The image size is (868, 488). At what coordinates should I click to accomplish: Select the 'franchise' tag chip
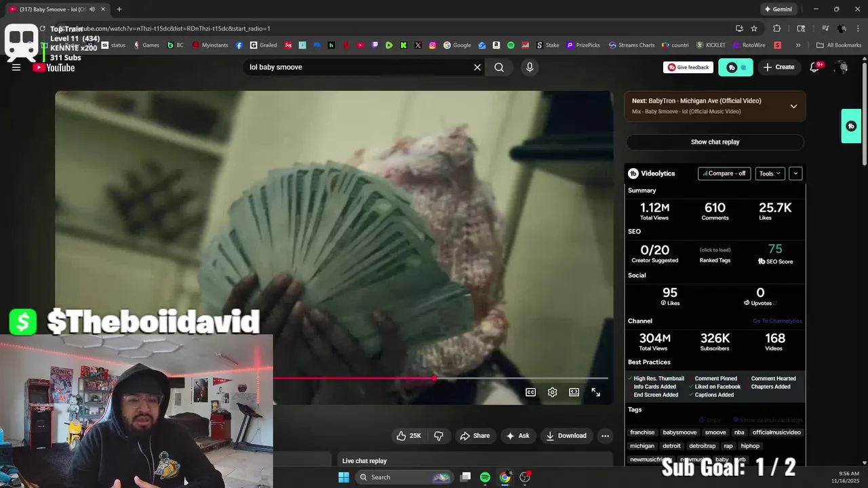pos(642,432)
